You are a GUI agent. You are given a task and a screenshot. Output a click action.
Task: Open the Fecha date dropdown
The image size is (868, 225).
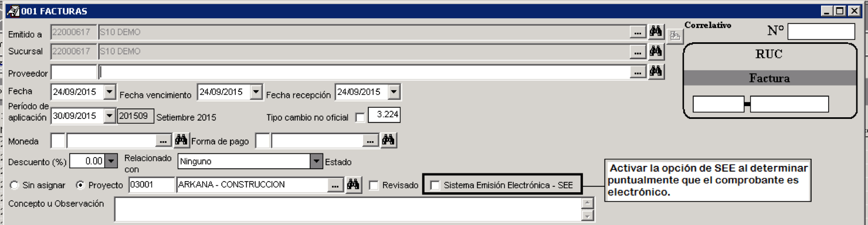click(110, 92)
